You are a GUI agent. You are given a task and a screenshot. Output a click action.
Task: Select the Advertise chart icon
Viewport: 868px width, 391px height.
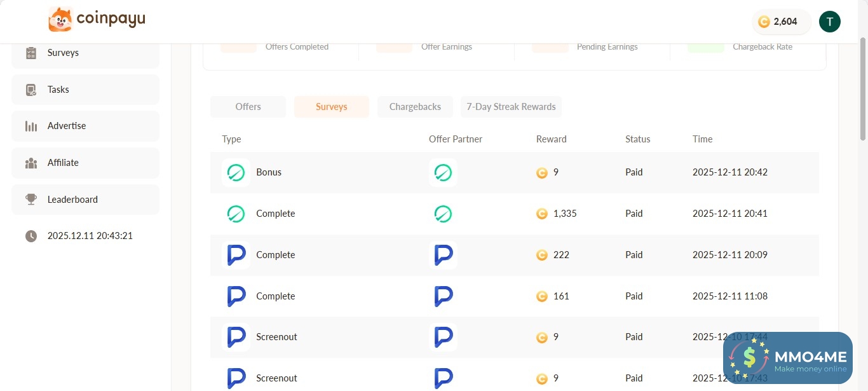click(31, 125)
